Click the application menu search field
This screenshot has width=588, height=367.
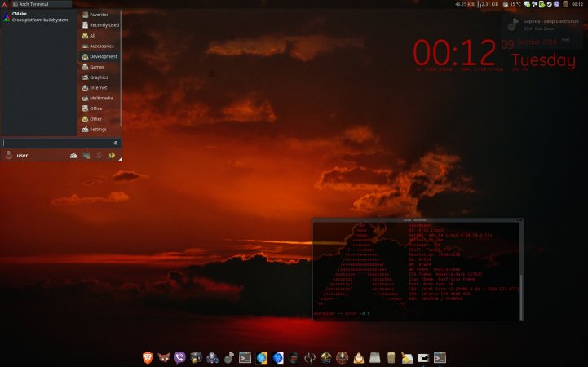[x=60, y=143]
